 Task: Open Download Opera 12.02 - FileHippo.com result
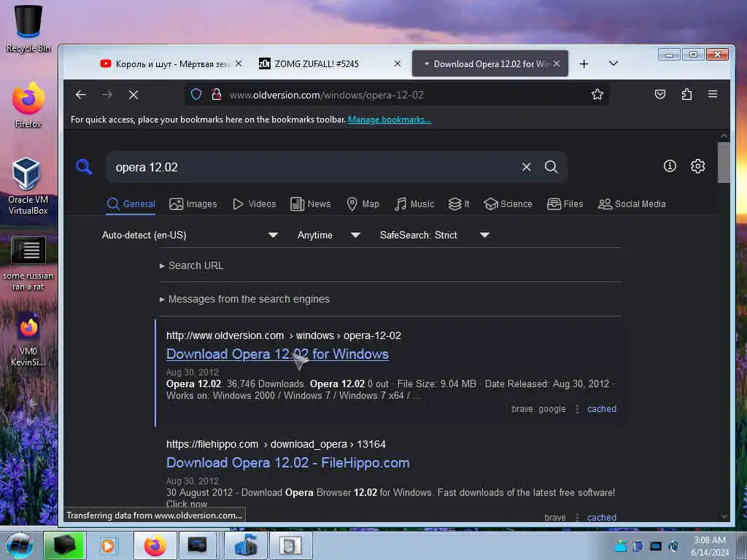click(x=287, y=463)
